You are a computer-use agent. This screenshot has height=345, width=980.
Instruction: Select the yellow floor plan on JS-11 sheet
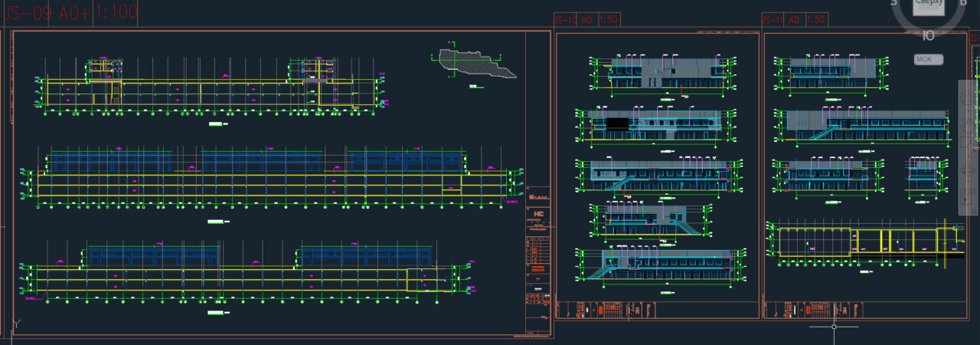click(x=865, y=240)
